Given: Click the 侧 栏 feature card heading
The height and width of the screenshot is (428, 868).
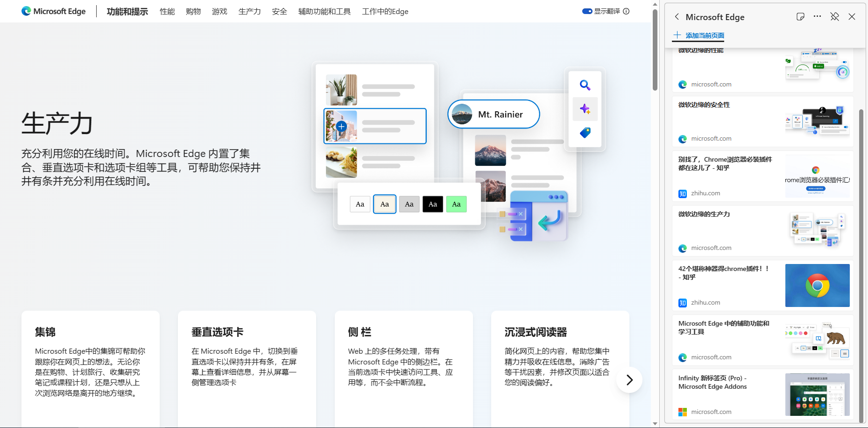Looking at the screenshot, I should [360, 332].
